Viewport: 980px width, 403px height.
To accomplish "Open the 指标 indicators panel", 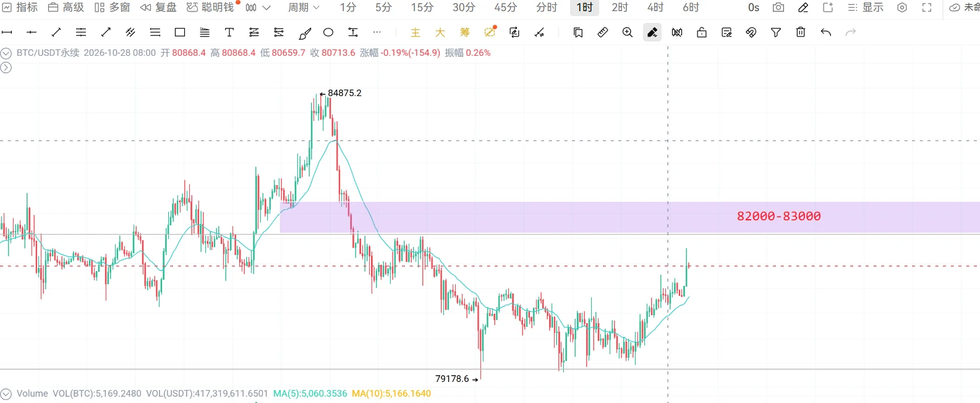I will click(20, 7).
